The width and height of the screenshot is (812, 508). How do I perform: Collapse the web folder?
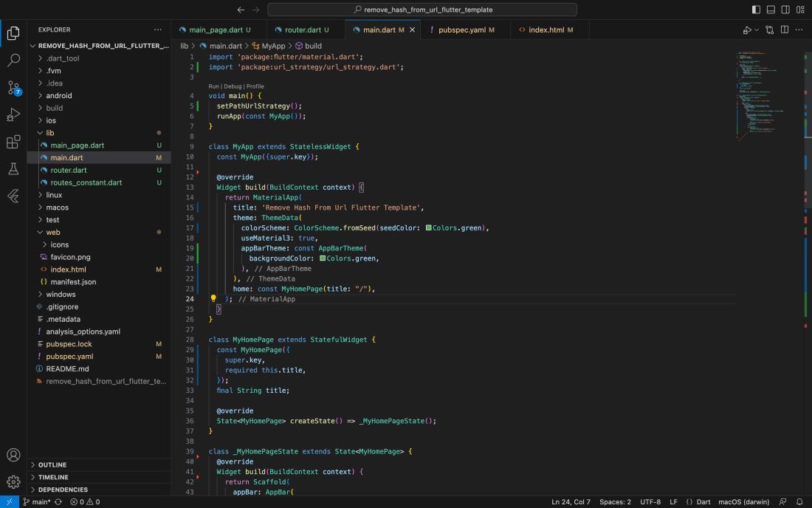coord(52,232)
